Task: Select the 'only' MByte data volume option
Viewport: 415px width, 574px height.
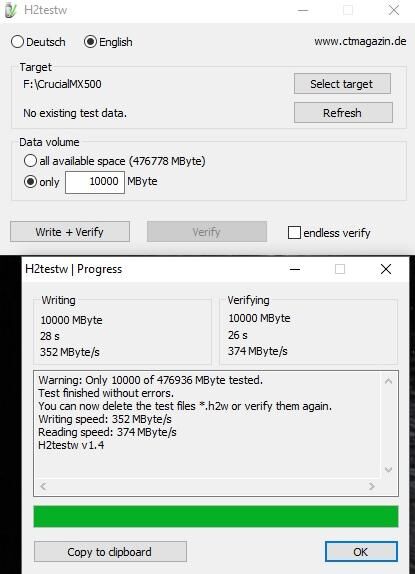Action: [41, 182]
